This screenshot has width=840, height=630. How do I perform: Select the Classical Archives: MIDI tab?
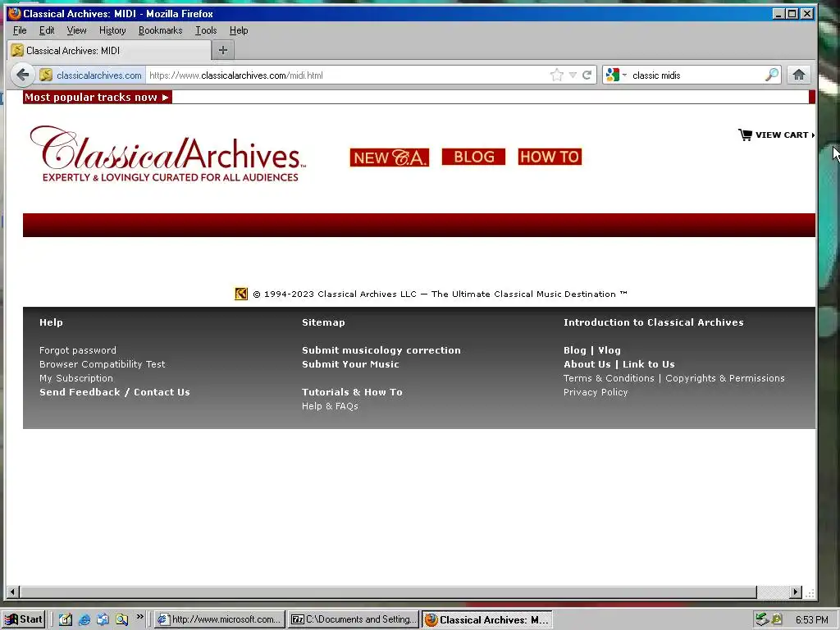pyautogui.click(x=109, y=50)
